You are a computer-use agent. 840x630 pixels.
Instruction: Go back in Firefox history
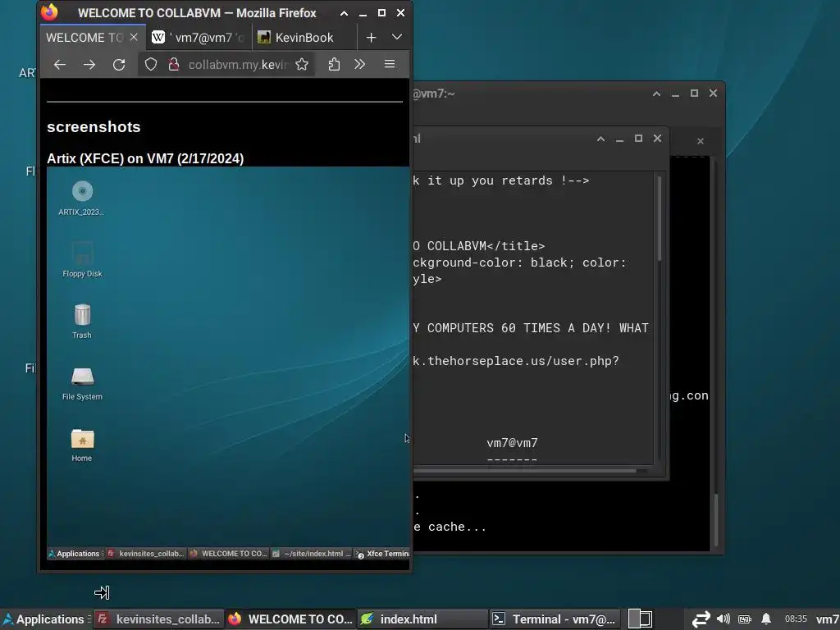(59, 65)
